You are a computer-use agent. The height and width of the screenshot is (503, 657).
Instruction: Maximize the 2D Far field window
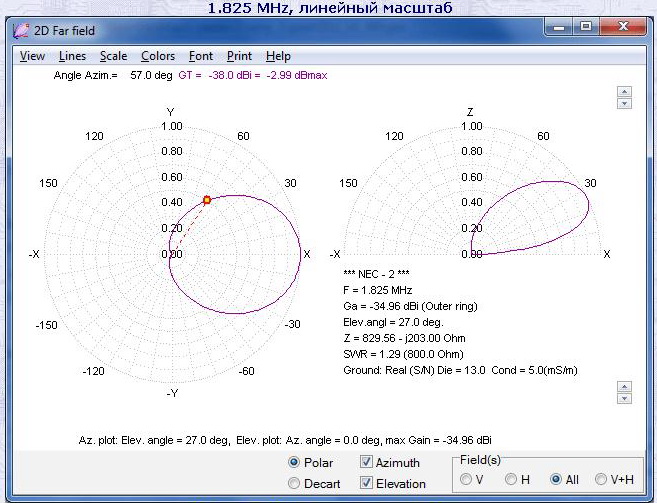(586, 27)
